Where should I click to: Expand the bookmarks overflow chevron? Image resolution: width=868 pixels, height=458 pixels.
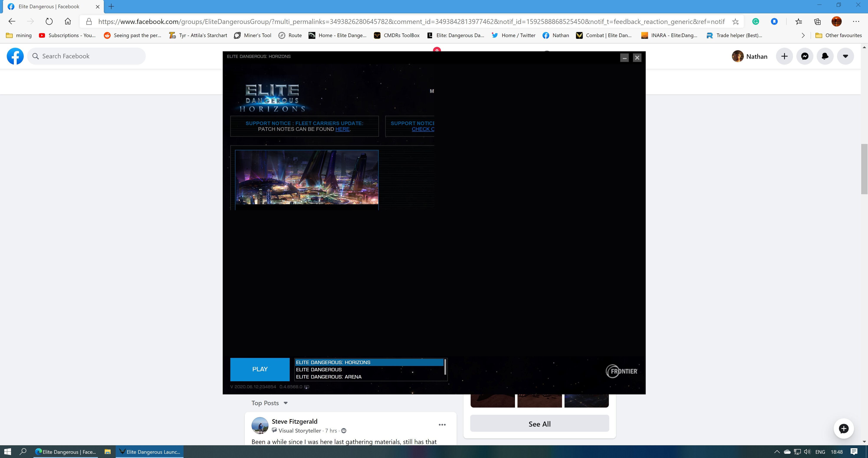point(803,35)
